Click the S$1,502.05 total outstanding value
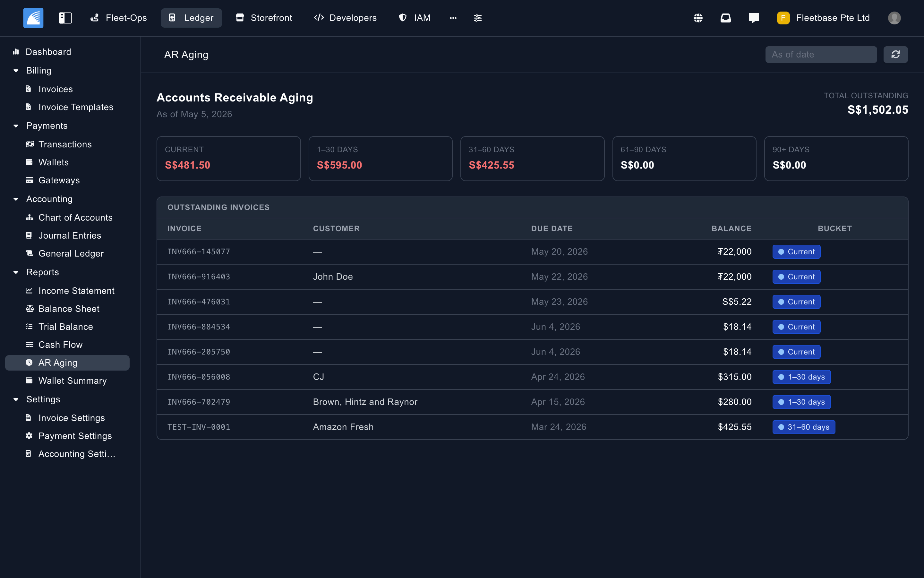This screenshot has width=924, height=578. (878, 110)
